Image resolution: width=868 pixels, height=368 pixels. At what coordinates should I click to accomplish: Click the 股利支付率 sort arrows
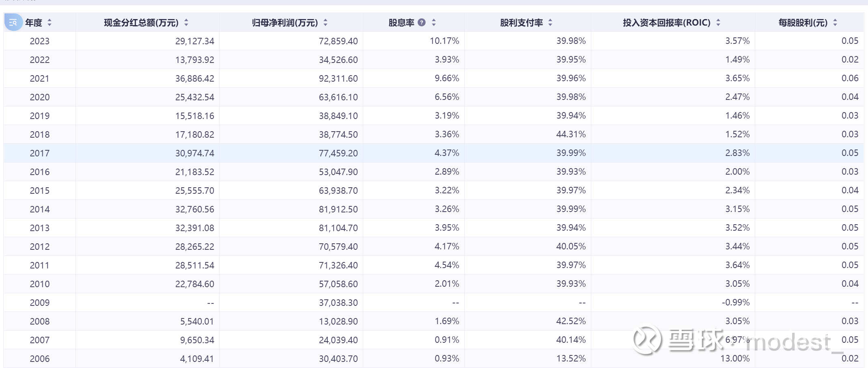(x=550, y=22)
